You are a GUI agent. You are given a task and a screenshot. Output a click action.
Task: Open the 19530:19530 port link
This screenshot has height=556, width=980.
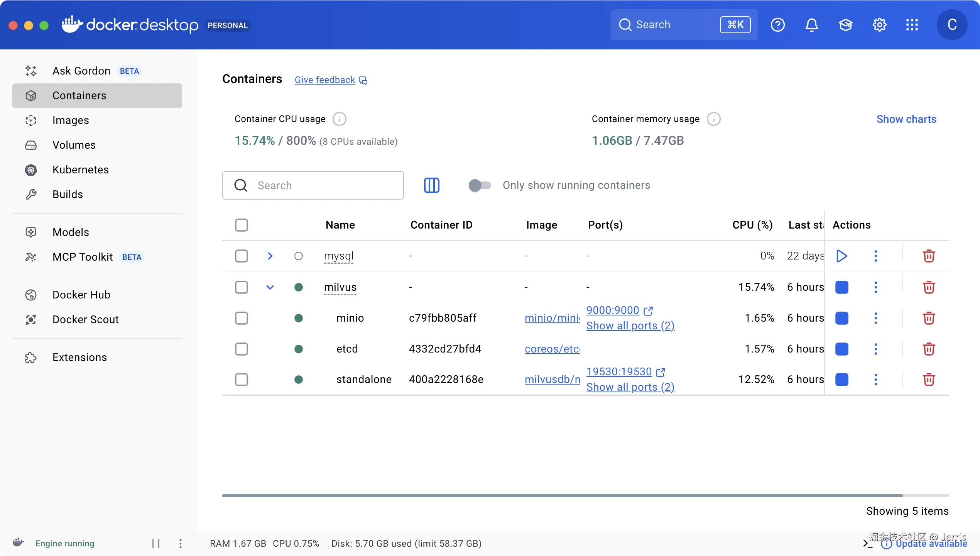[x=619, y=371]
